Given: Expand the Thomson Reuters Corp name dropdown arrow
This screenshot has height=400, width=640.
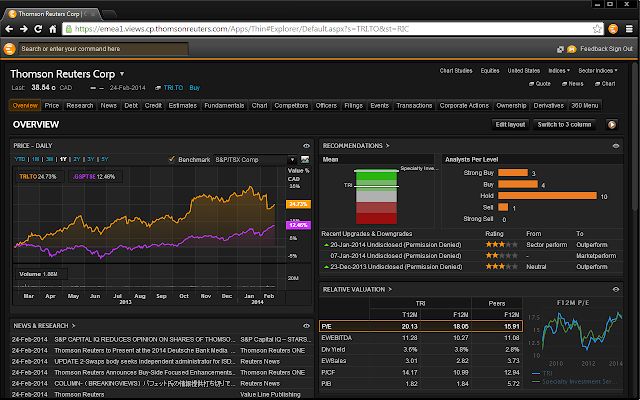Looking at the screenshot, I should pyautogui.click(x=122, y=74).
